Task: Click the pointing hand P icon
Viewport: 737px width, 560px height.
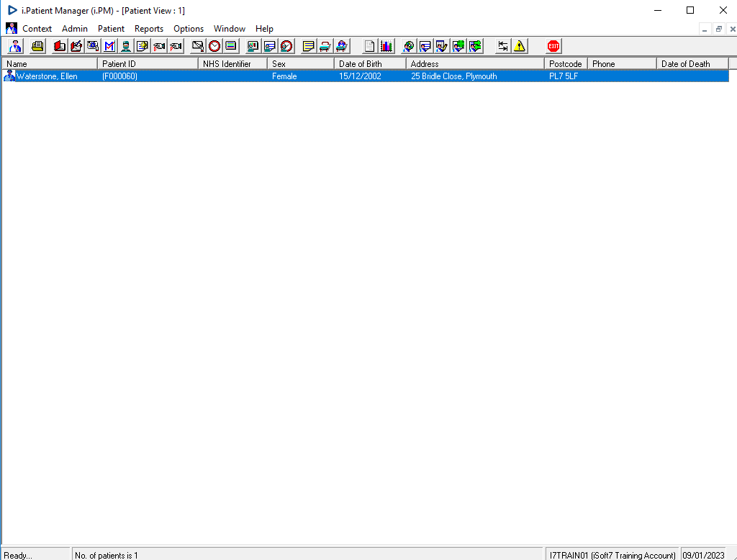Action: 176,46
